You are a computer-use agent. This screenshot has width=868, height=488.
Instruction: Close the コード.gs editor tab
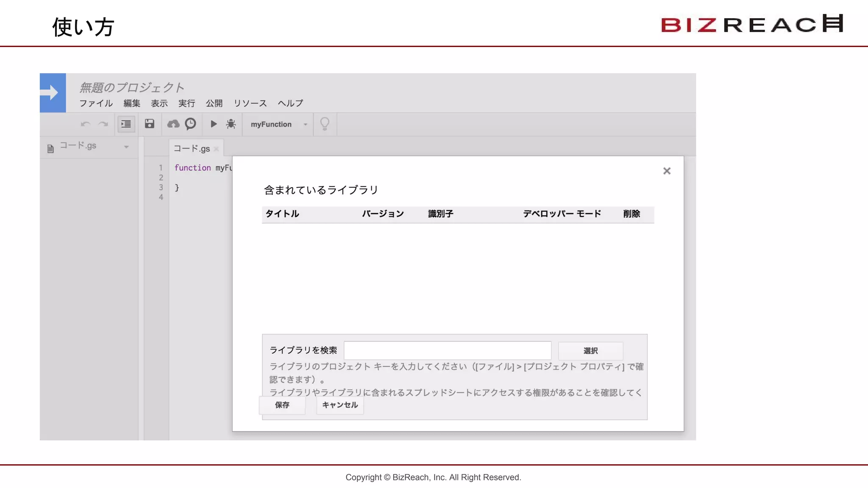[x=216, y=149]
